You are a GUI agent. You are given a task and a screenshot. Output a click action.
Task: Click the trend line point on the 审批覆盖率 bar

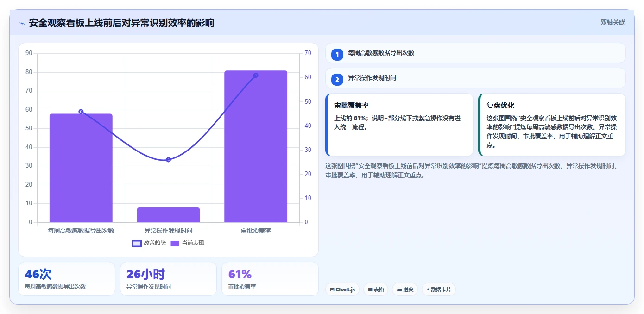point(256,75)
